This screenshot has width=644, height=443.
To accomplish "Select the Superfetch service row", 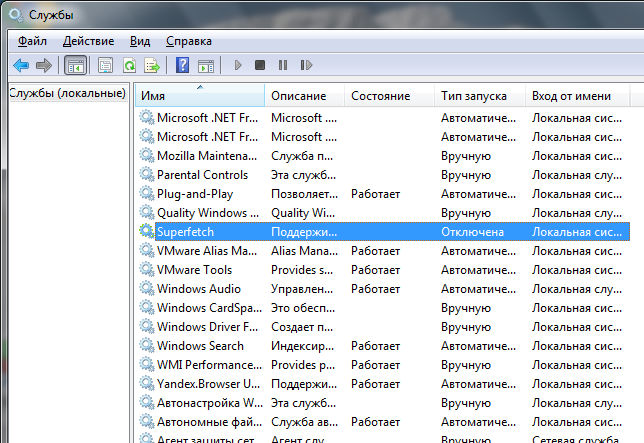I will tap(384, 232).
